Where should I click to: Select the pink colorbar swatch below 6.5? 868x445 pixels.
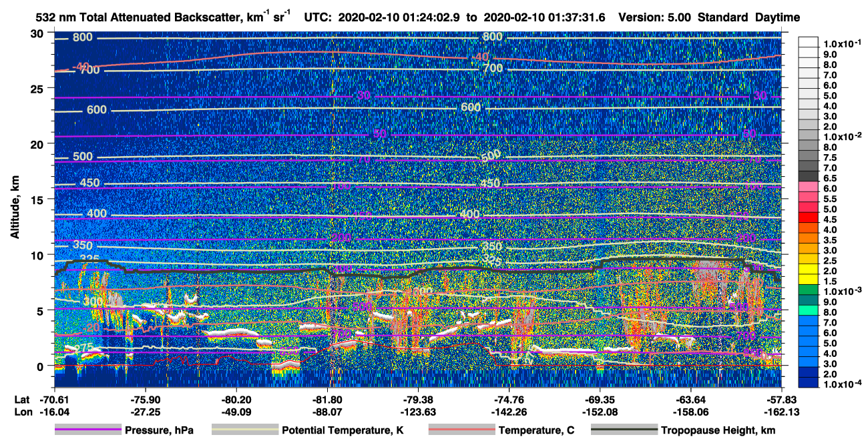click(809, 187)
